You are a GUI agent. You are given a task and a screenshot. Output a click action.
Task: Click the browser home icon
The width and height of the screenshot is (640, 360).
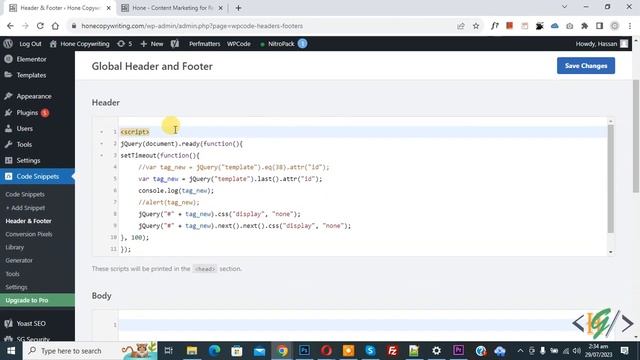click(x=55, y=26)
